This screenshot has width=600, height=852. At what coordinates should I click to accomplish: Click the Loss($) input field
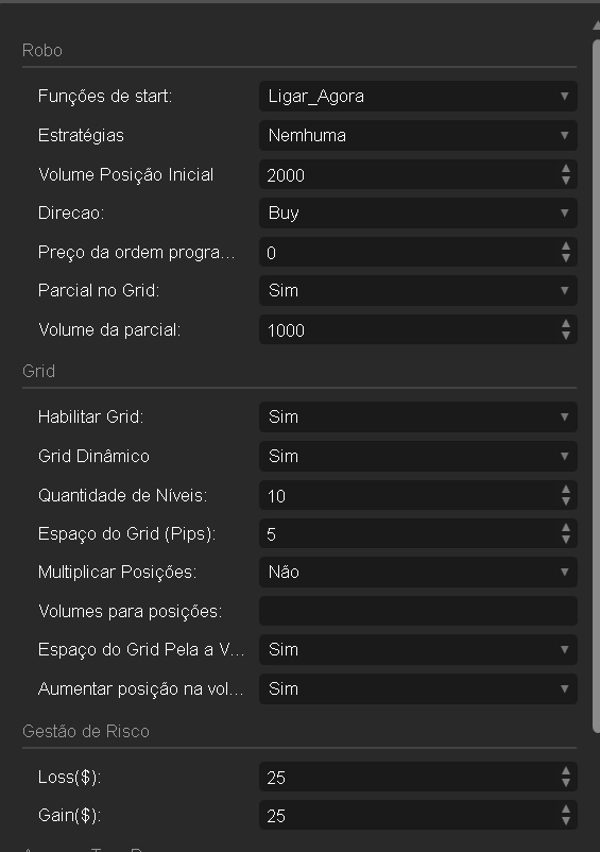pyautogui.click(x=405, y=777)
